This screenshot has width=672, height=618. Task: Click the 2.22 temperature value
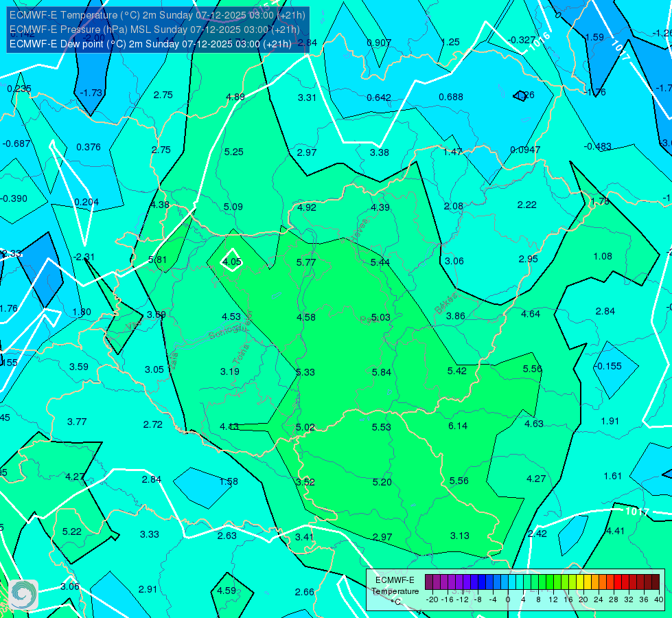pyautogui.click(x=526, y=205)
